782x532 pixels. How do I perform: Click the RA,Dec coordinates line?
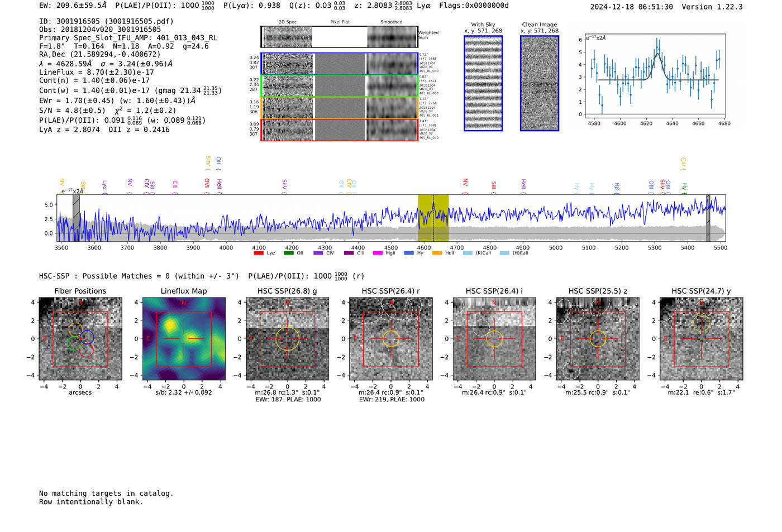click(99, 54)
